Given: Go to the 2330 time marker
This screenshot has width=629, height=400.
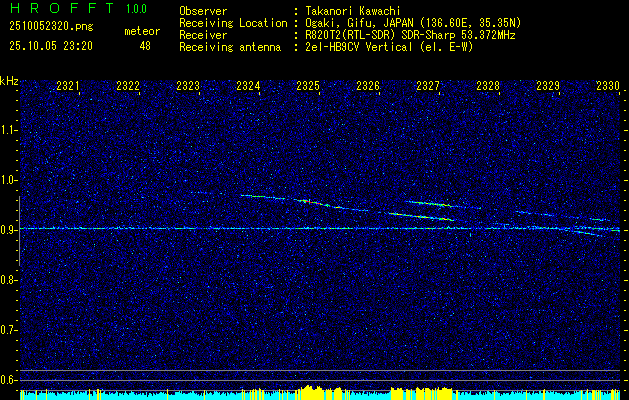Looking at the screenshot, I should click(x=608, y=87).
